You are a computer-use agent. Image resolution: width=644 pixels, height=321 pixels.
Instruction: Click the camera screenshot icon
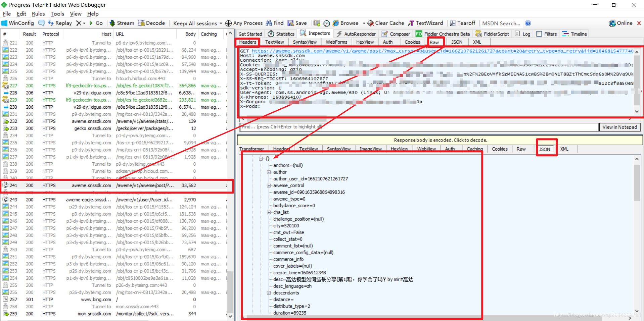pos(317,23)
